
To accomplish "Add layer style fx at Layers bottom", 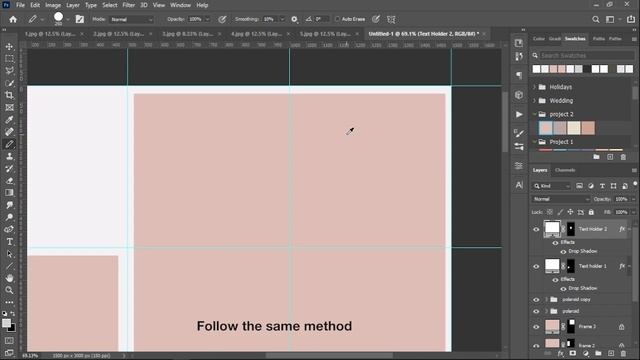I will point(561,353).
